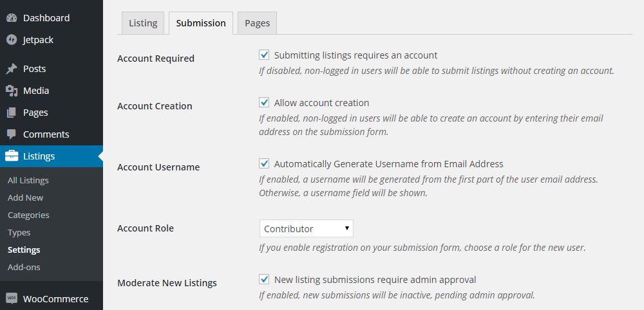
Task: Select the Submission tab
Action: click(x=201, y=23)
